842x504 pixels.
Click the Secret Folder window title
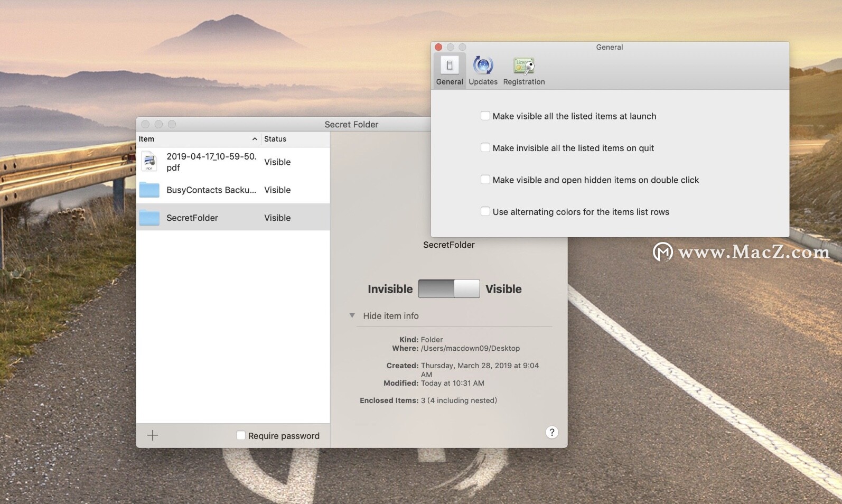click(x=351, y=124)
